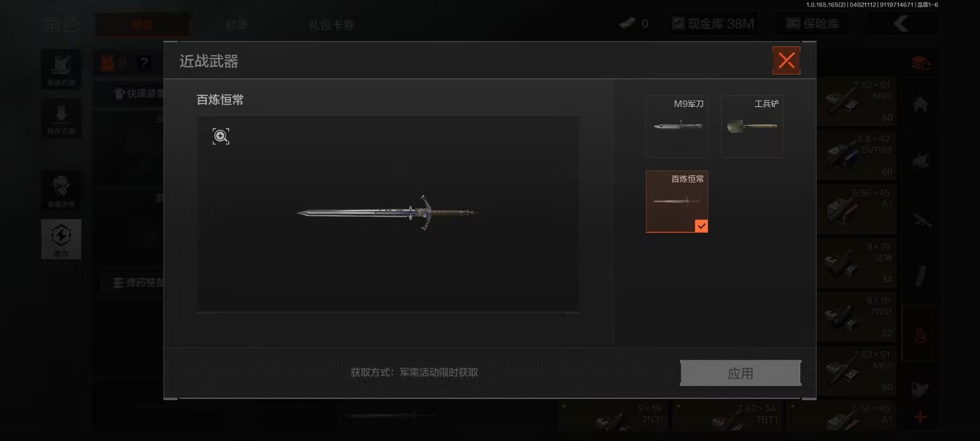Select the 工兵铲 shovel thumbnail

(752, 126)
